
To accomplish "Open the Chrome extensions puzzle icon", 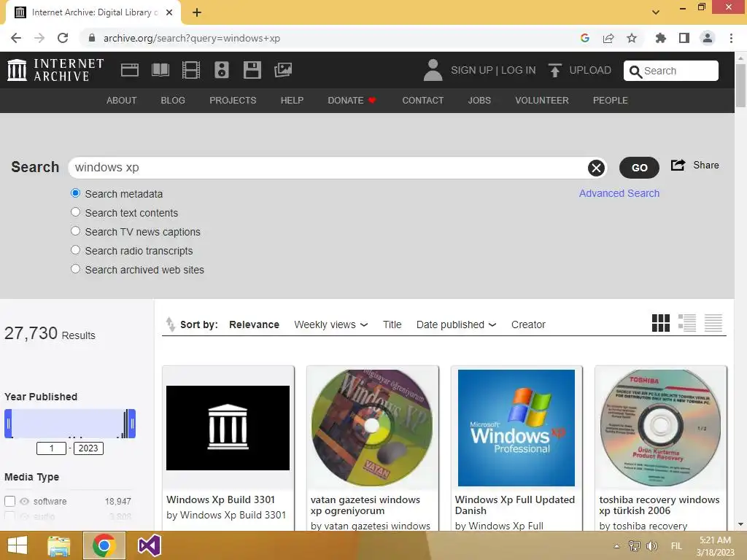I will [660, 38].
